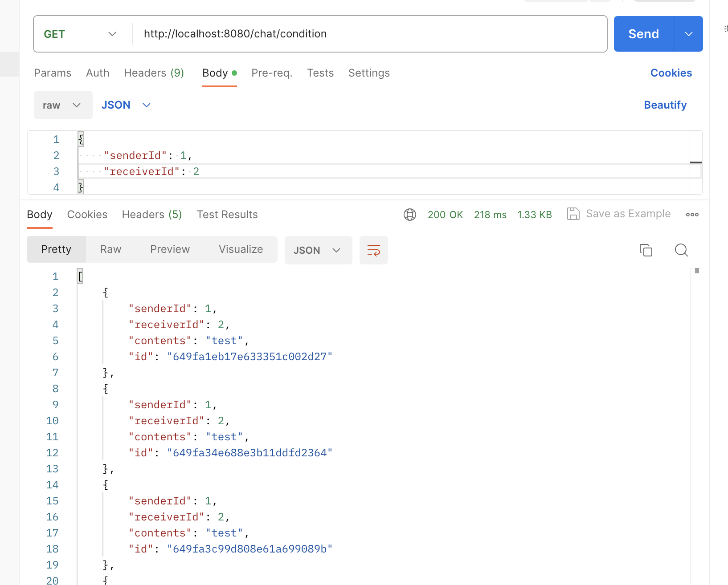
Task: Switch to the Params tab
Action: tap(53, 73)
